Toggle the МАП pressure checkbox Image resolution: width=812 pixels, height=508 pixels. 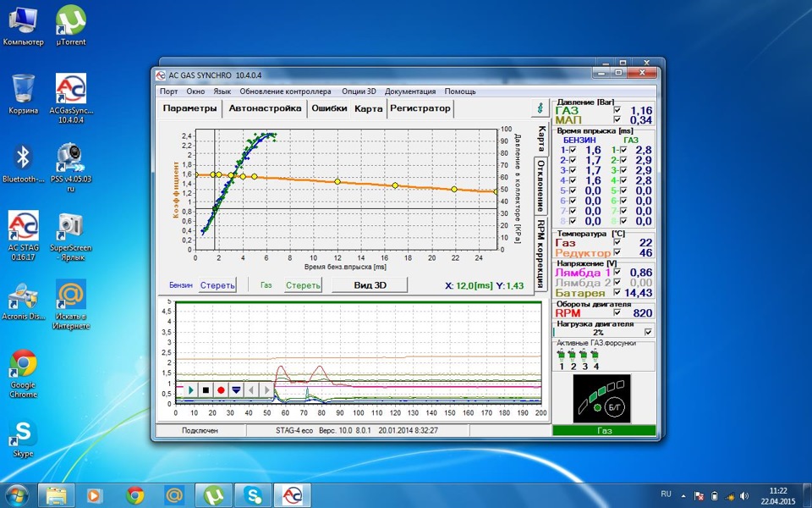(x=617, y=119)
